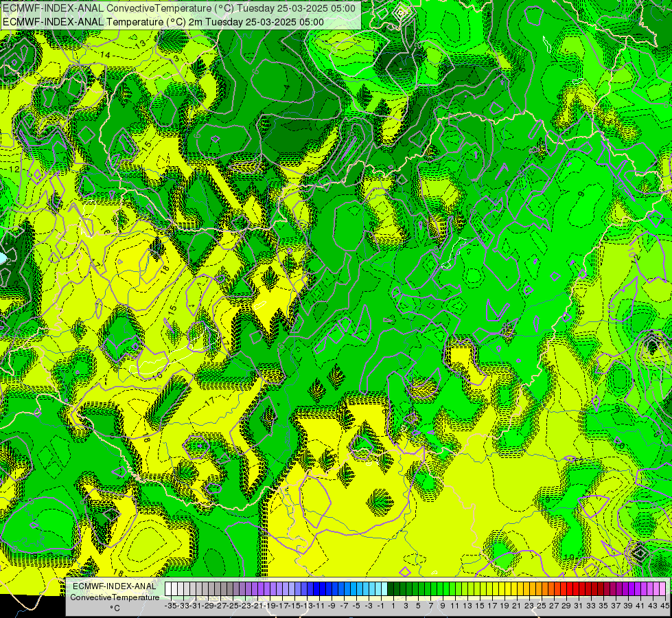The height and width of the screenshot is (618, 672).
Task: Click the 'ConvectiveTemperature' legend label
Action: point(115,597)
